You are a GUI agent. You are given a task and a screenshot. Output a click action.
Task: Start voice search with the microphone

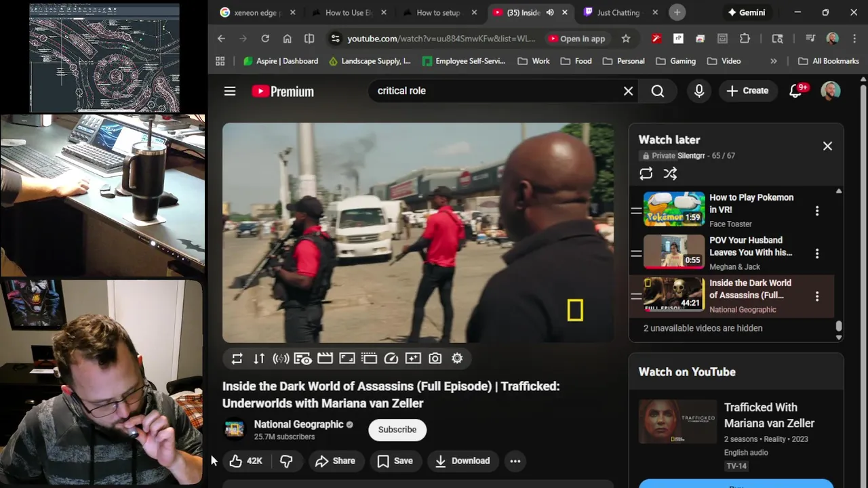[x=699, y=91]
